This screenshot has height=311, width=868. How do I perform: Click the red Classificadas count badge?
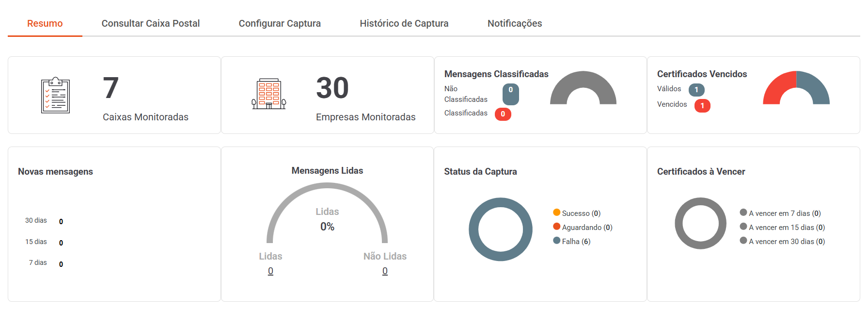pos(503,114)
